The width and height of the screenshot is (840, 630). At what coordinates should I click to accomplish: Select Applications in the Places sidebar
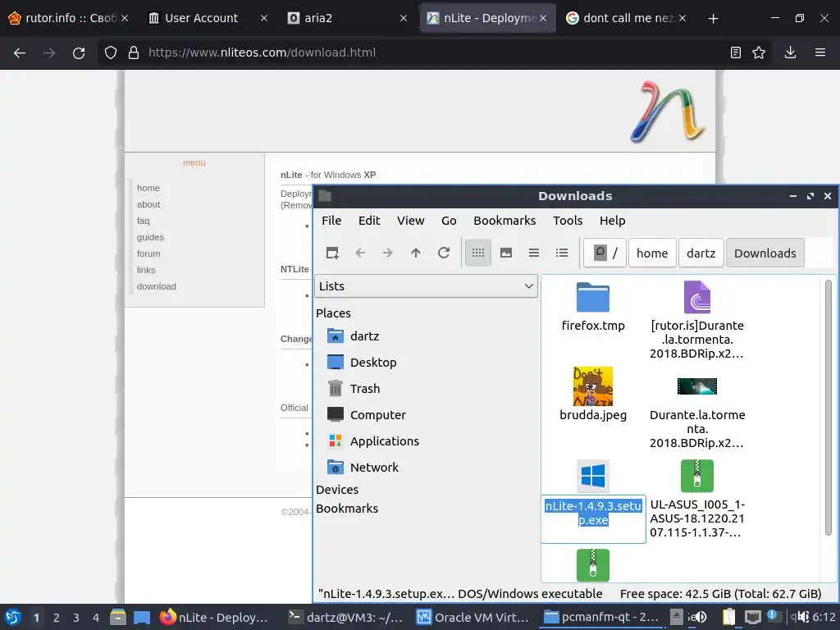pyautogui.click(x=373, y=441)
